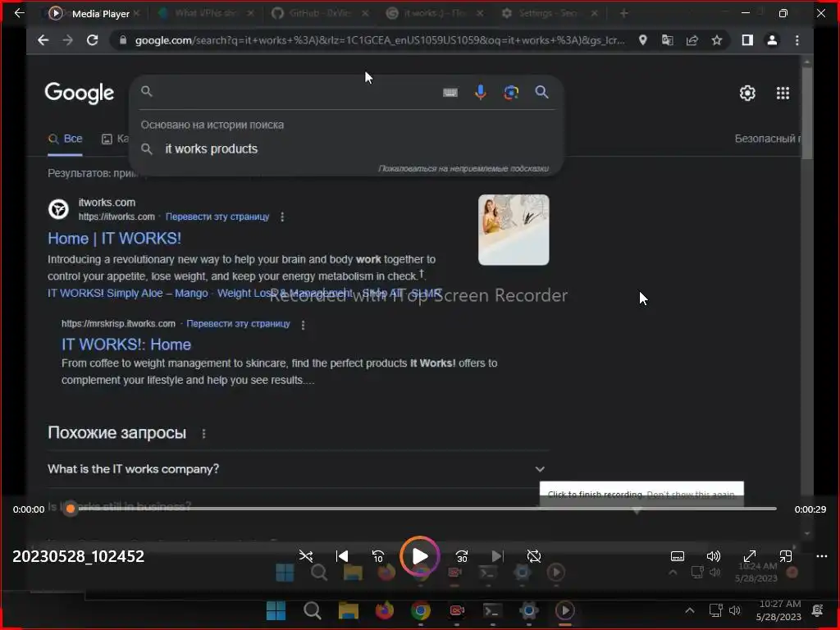
Task: Open Google settings gear
Action: [x=747, y=94]
